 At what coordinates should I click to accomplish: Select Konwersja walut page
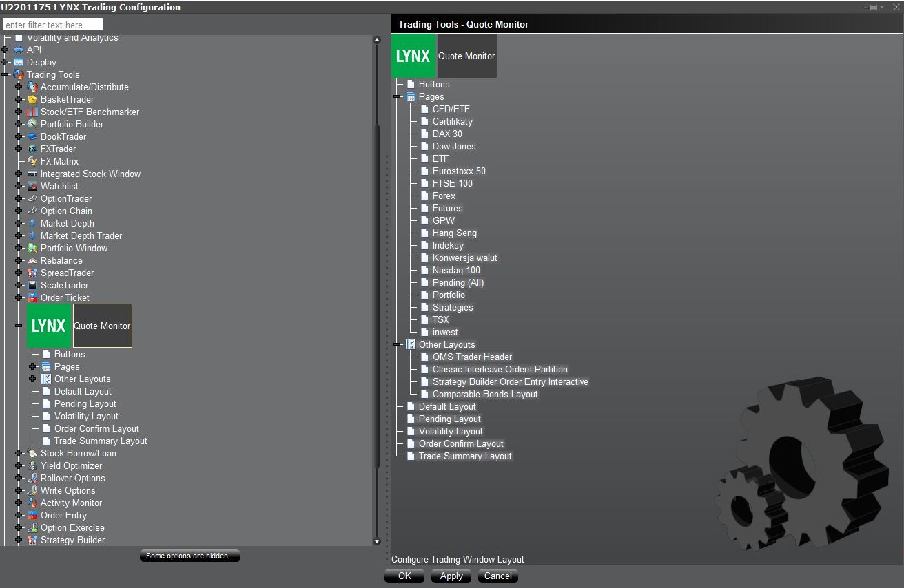coord(464,258)
